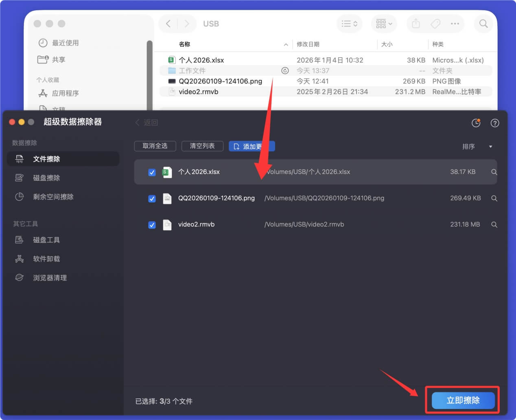516x420 pixels.
Task: Open the 磁盘擦除 disk erase tool
Action: tap(46, 178)
